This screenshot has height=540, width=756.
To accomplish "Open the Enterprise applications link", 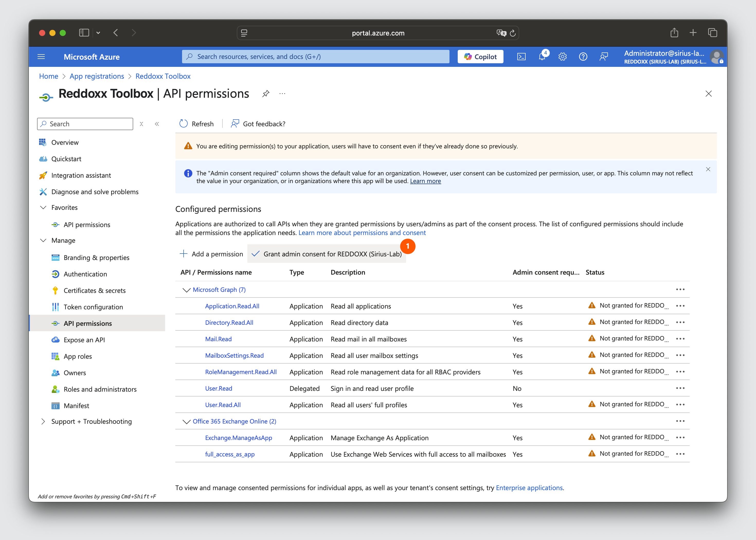I will 529,488.
